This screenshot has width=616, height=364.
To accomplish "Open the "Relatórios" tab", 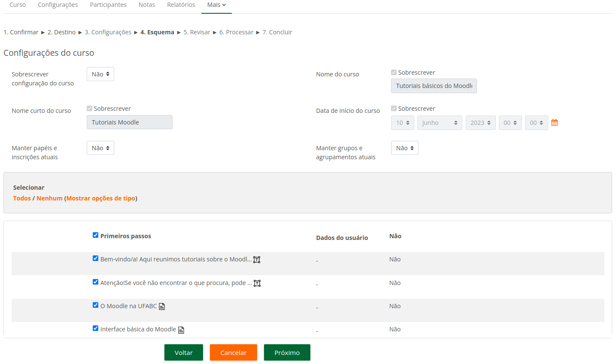I will tap(181, 5).
